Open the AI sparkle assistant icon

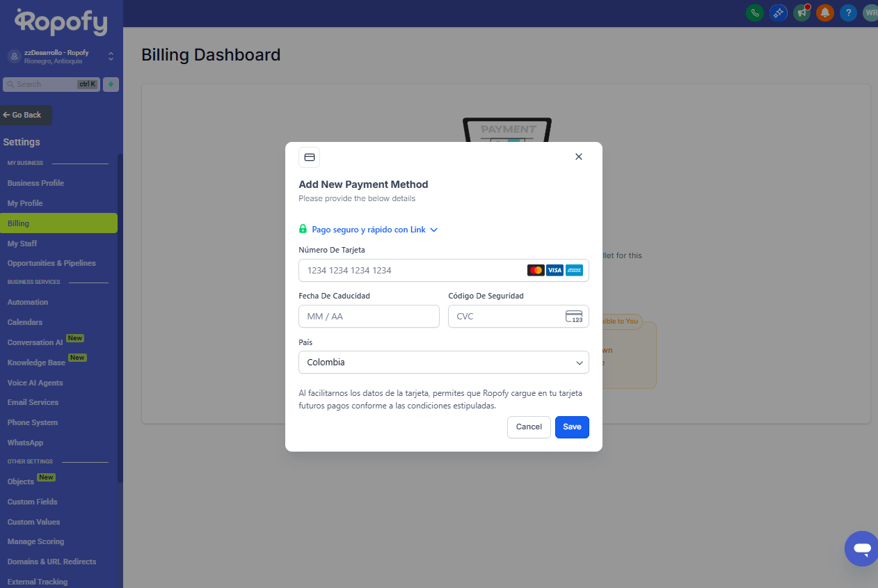click(x=778, y=13)
